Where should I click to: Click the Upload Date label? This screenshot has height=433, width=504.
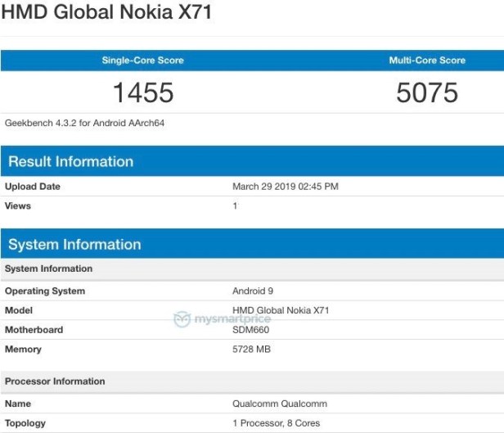[x=33, y=187]
